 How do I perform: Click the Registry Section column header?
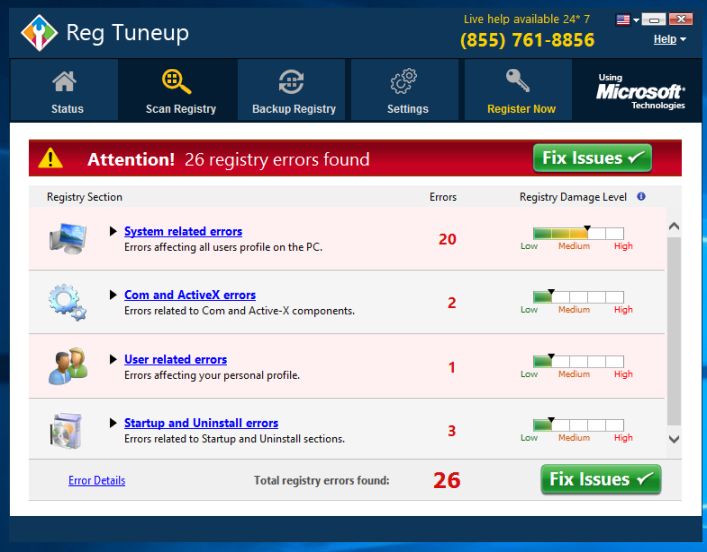coord(84,197)
